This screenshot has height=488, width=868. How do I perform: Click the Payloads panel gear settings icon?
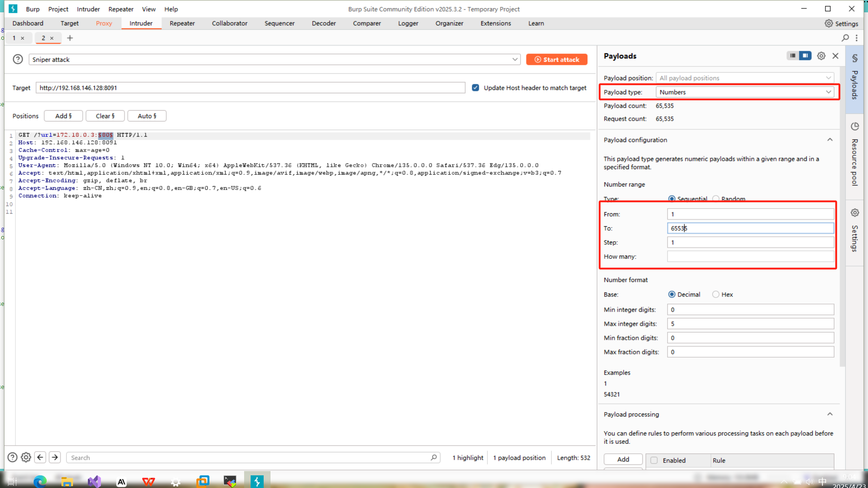pyautogui.click(x=821, y=56)
